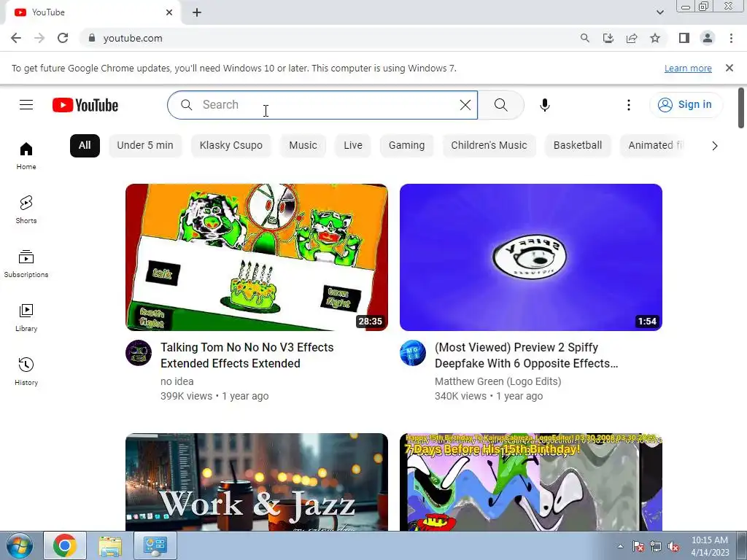Open the 'no idea' channel name link
The image size is (747, 560).
pos(177,381)
